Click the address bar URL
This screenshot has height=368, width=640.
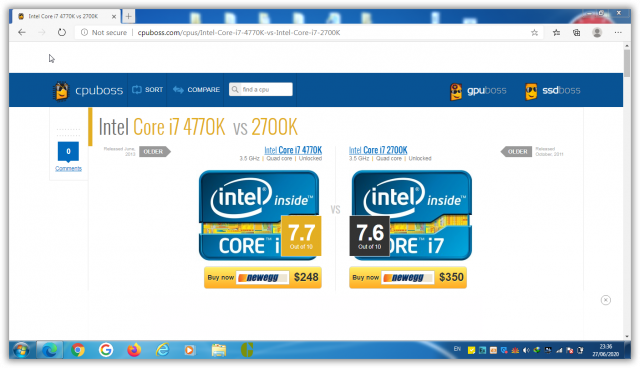pyautogui.click(x=239, y=33)
